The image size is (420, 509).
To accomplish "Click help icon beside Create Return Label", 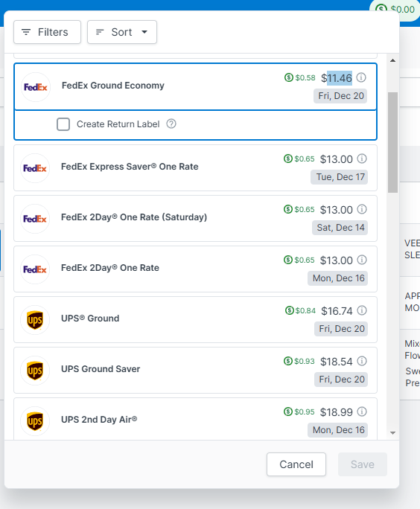I will [171, 124].
